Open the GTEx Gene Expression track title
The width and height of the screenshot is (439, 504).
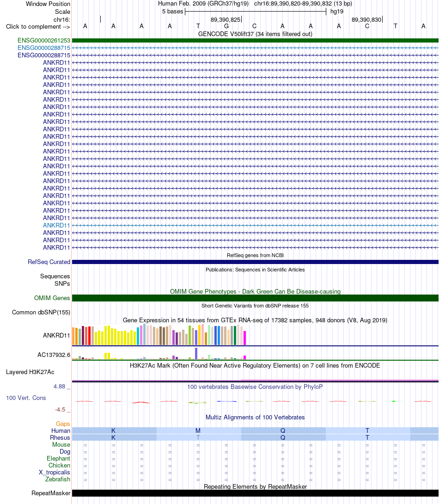click(x=255, y=320)
